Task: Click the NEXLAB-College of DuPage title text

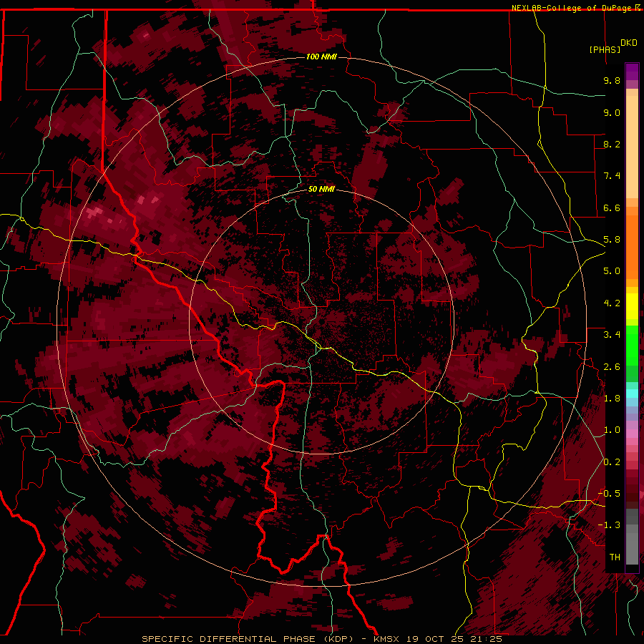Action: [573, 8]
